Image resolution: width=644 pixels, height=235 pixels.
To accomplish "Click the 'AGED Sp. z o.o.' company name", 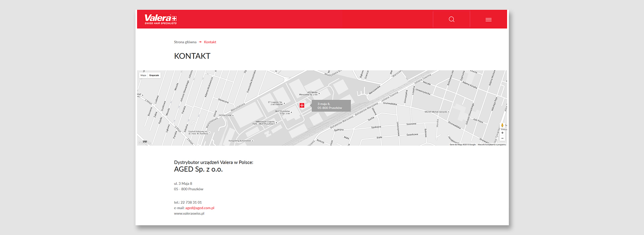I will click(x=198, y=169).
